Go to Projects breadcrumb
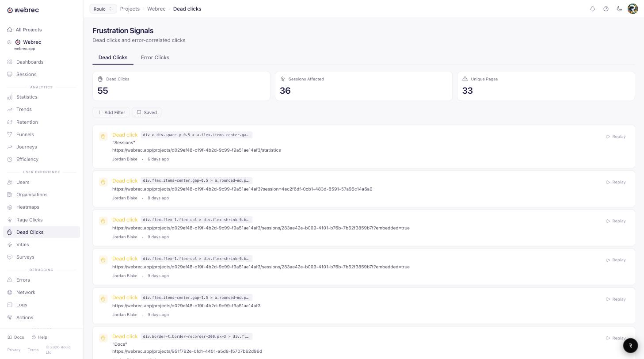Screen dimensions: 644x359 pyautogui.click(x=130, y=9)
